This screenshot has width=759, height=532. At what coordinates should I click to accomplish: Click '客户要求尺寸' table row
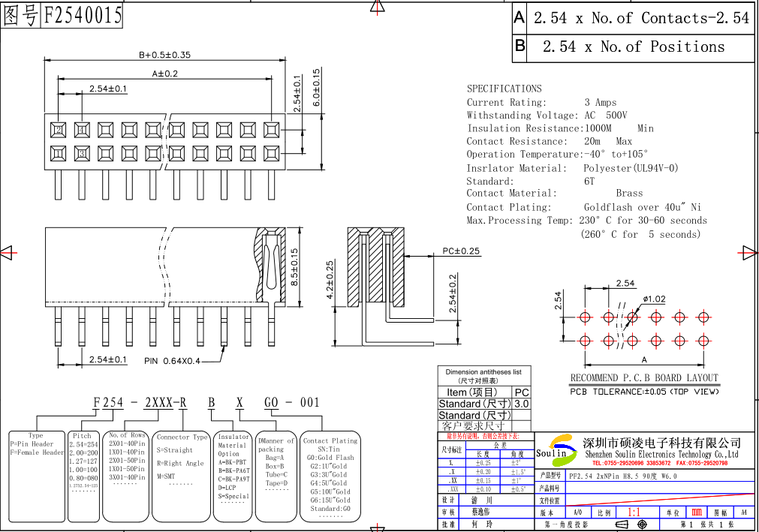(473, 426)
